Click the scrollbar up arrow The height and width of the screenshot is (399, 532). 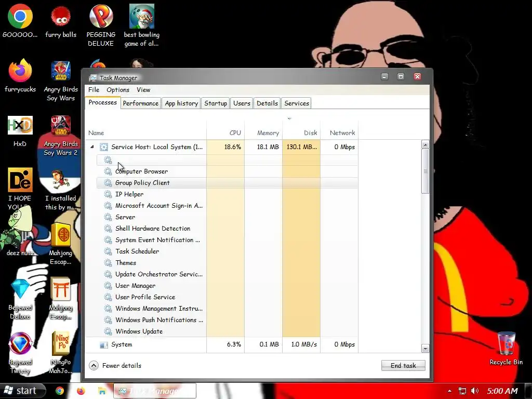[425, 145]
